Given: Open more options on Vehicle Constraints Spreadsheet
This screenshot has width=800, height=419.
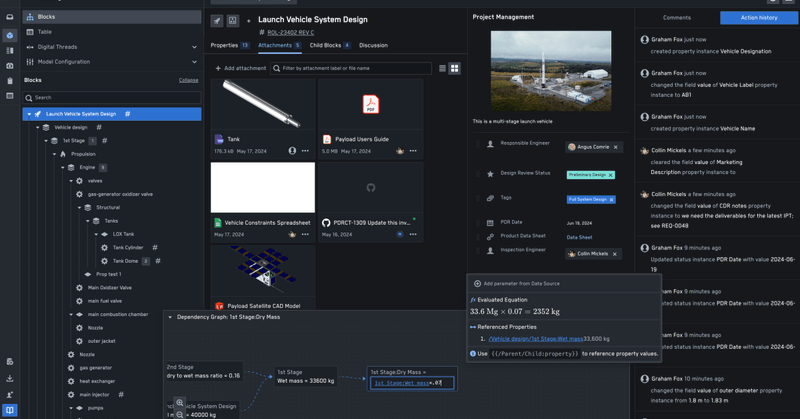Looking at the screenshot, I should 305,234.
